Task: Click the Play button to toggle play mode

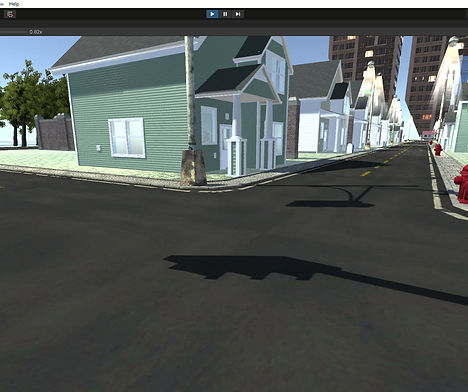Action: coord(212,14)
